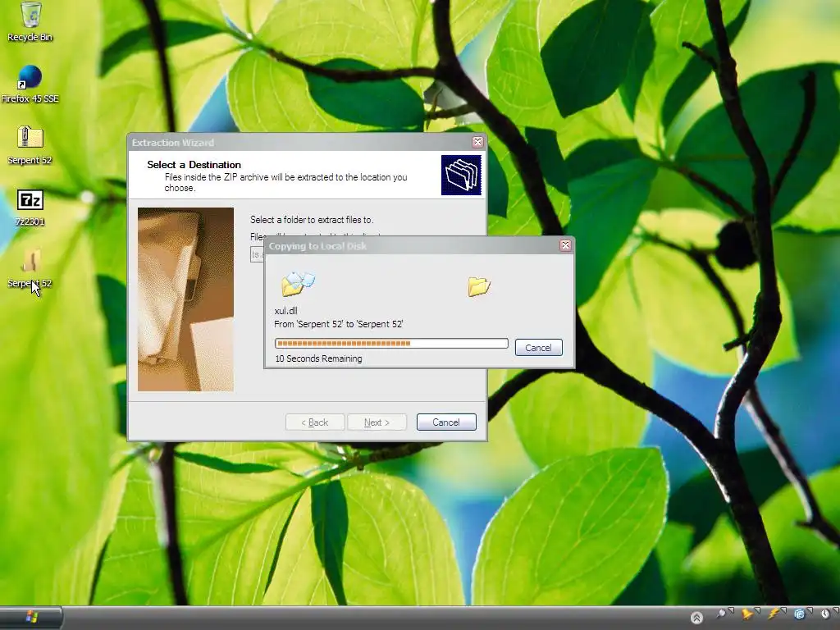
Task: Click the extraction path input field
Action: 257,254
